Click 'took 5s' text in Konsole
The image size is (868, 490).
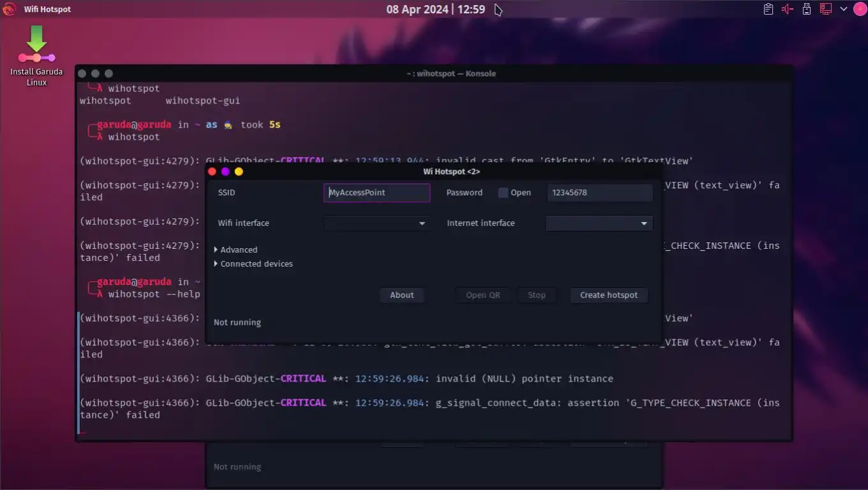pos(260,124)
